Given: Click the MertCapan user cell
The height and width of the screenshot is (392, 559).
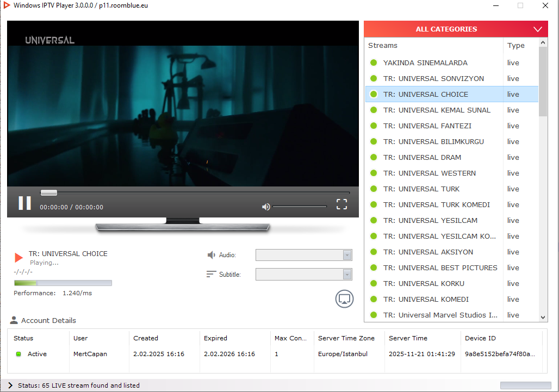Looking at the screenshot, I should [x=90, y=354].
